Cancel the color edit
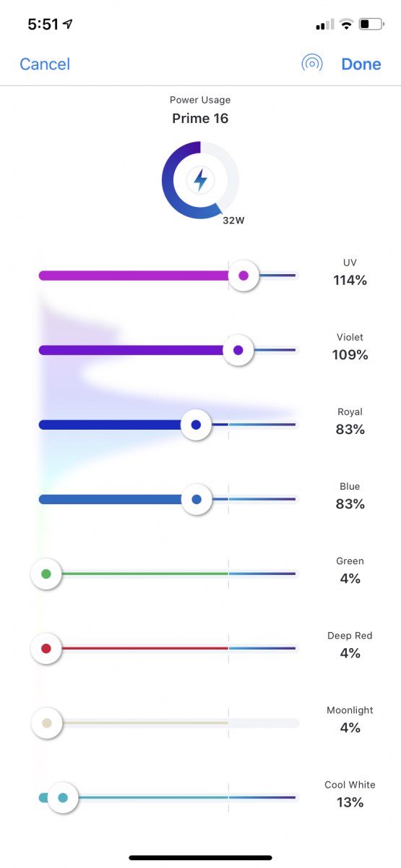The width and height of the screenshot is (401, 868). pos(45,64)
